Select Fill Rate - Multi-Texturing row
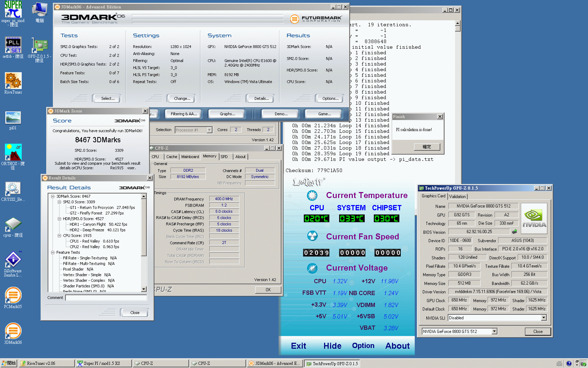 point(89,264)
